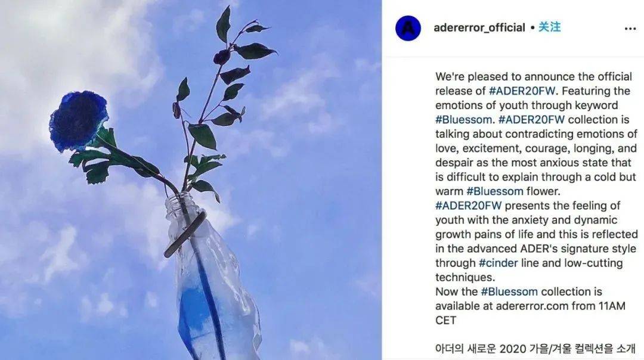Open #ADER20FW hashtag after "release of"

pyautogui.click(x=522, y=91)
